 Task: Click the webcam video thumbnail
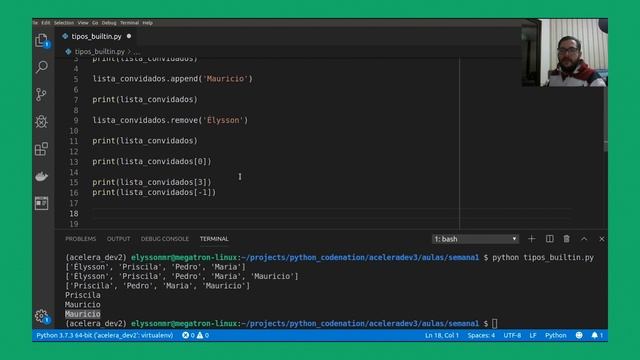564,53
